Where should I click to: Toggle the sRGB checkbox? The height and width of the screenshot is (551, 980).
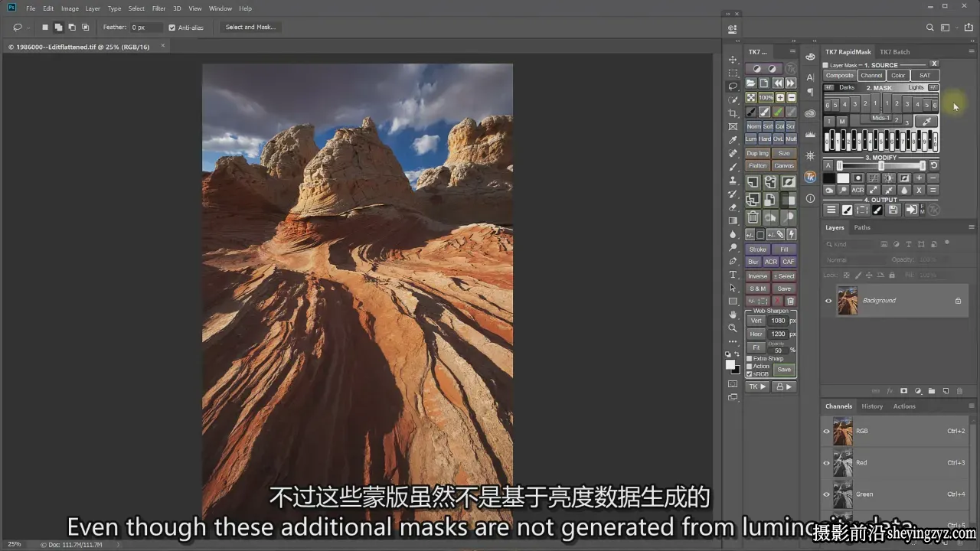[x=749, y=374]
